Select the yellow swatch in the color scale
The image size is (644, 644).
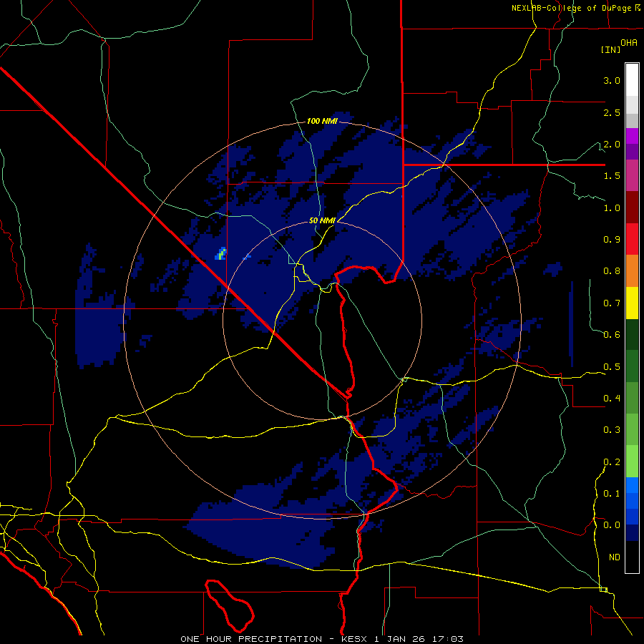point(632,303)
